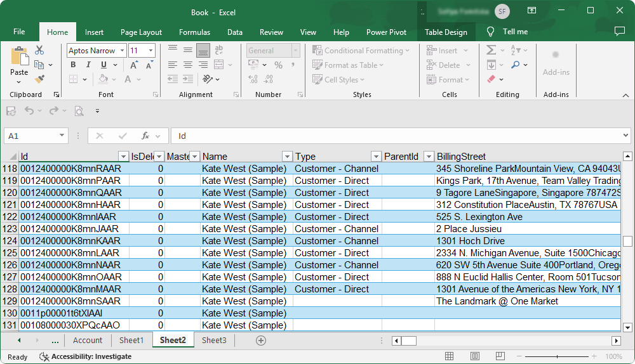
Task: Toggle Bold formatting
Action: (73, 65)
